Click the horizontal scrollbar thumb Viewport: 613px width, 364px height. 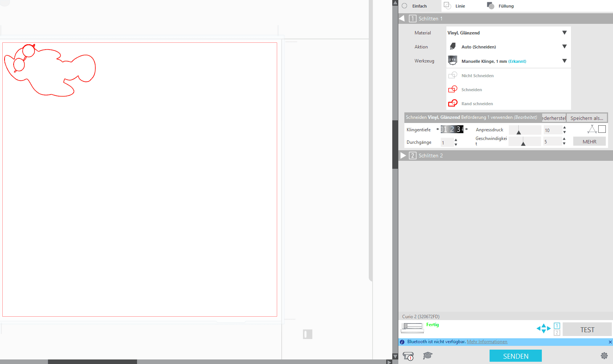point(92,362)
